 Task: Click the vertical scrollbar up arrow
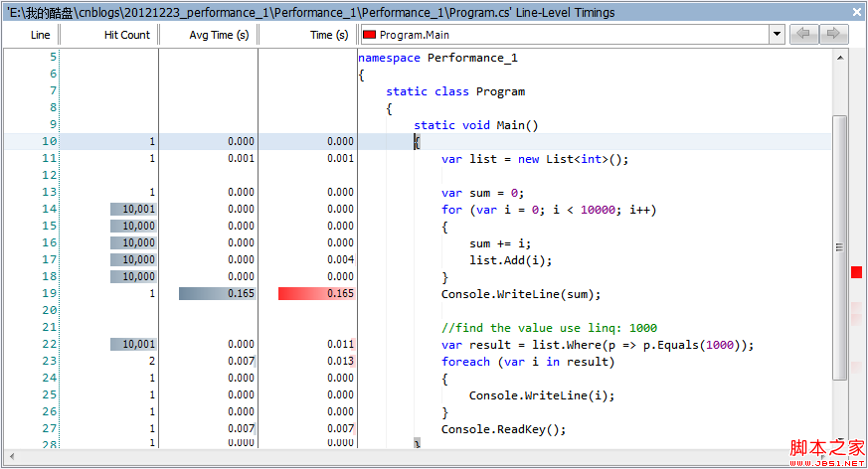pos(840,58)
